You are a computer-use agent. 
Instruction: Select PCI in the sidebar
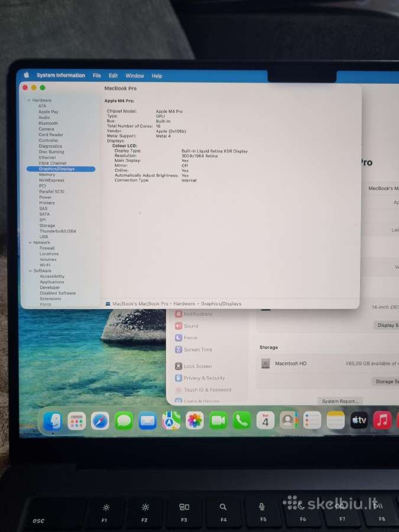click(x=43, y=186)
